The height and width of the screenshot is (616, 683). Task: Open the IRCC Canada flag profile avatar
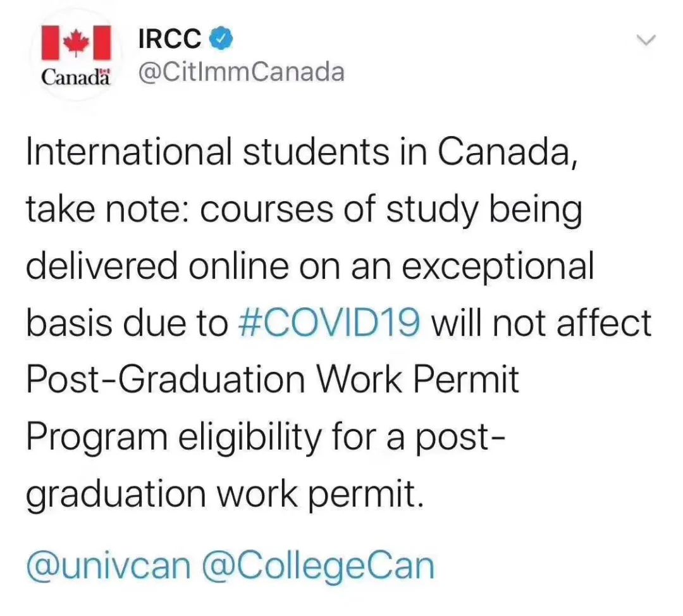click(x=77, y=55)
